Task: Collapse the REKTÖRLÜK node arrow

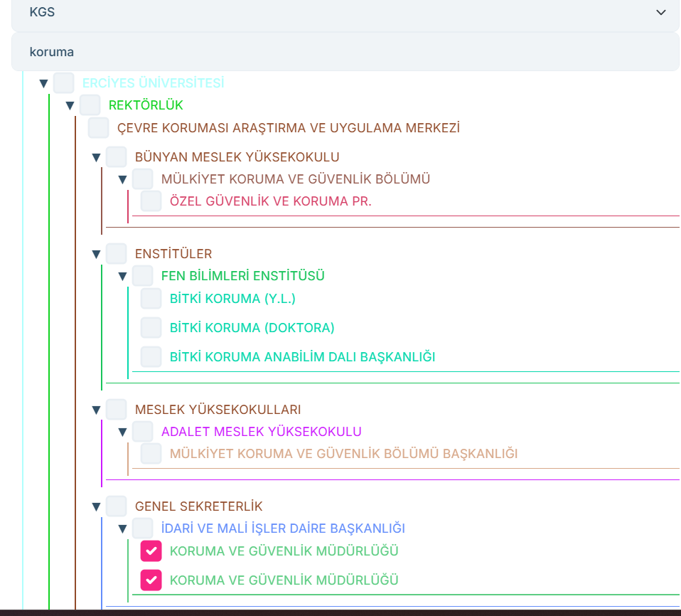Action: 70,106
